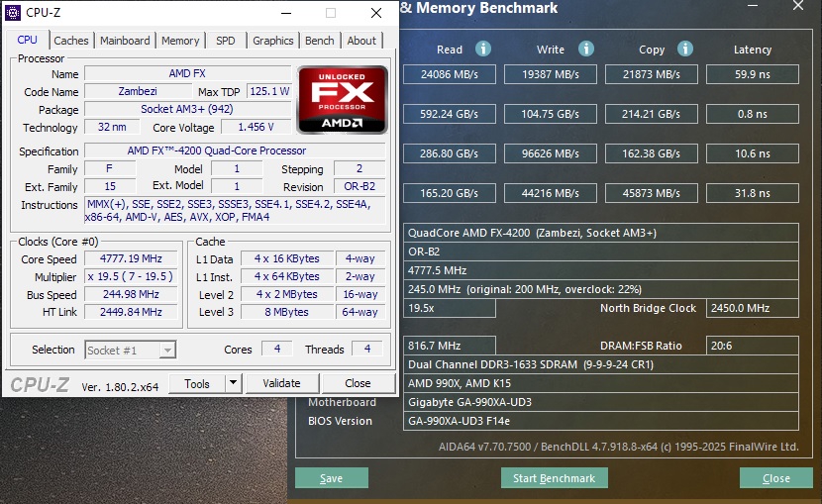Screen dimensions: 822x504
Task: Close the CPU-Z window via title bar X
Action: pos(376,13)
